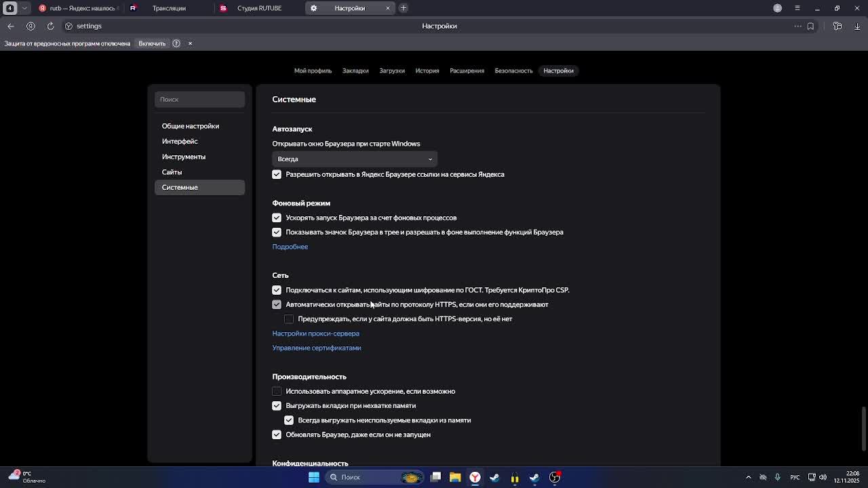The height and width of the screenshot is (488, 868).
Task: Switch to the "История" tab
Action: coord(427,70)
